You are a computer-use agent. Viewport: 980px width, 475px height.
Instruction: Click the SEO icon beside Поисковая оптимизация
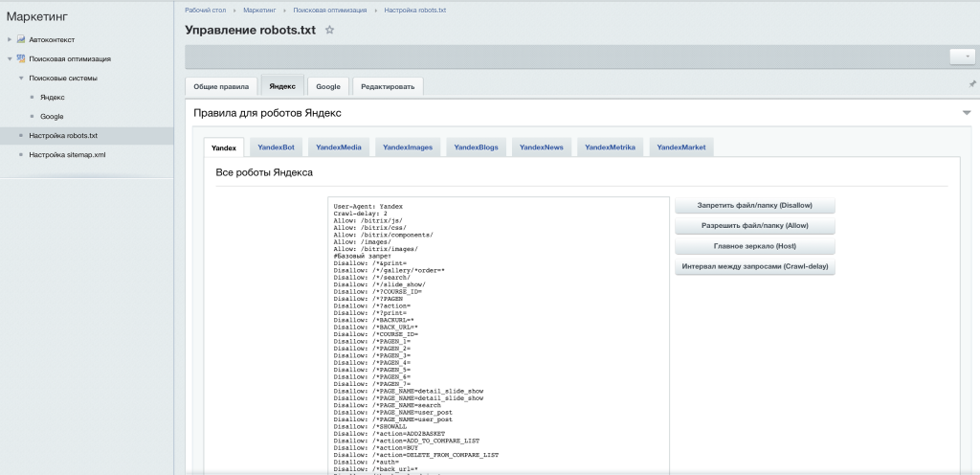click(x=21, y=58)
